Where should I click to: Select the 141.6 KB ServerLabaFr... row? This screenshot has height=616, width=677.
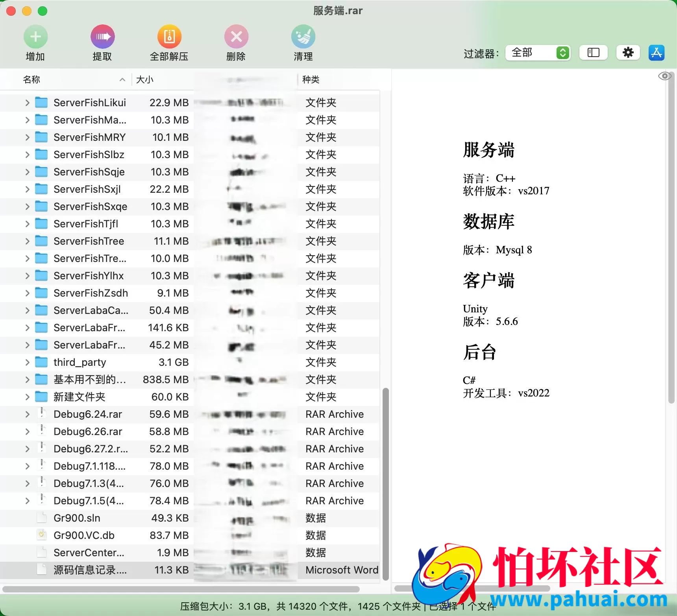(x=190, y=328)
